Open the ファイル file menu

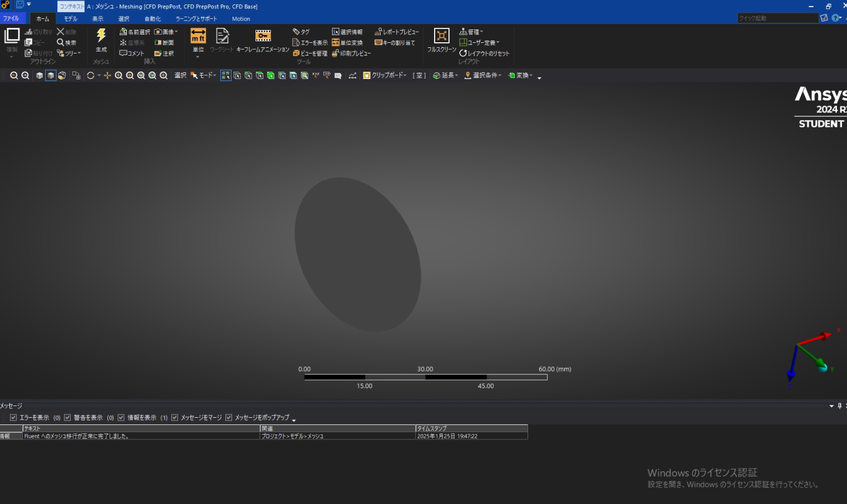pos(11,18)
